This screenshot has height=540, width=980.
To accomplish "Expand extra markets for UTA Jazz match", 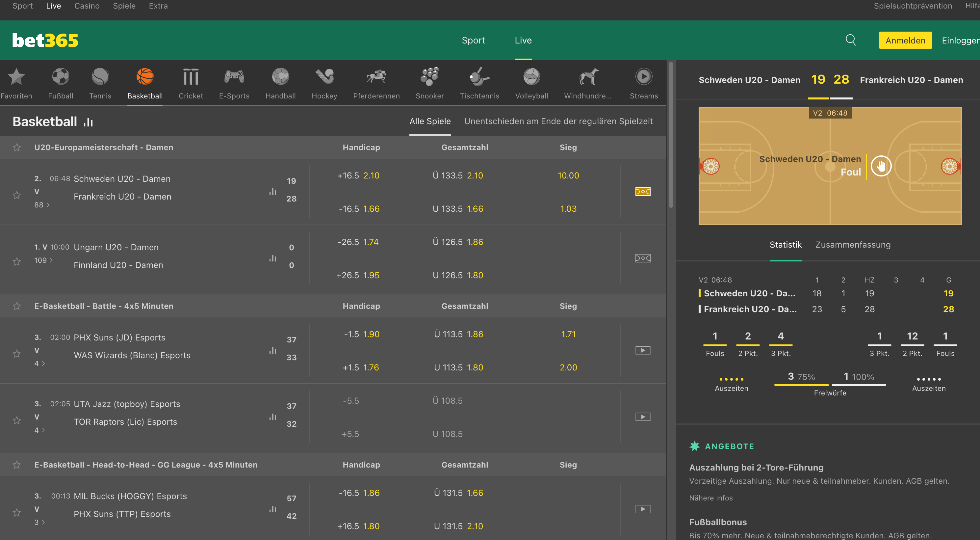I will (39, 430).
